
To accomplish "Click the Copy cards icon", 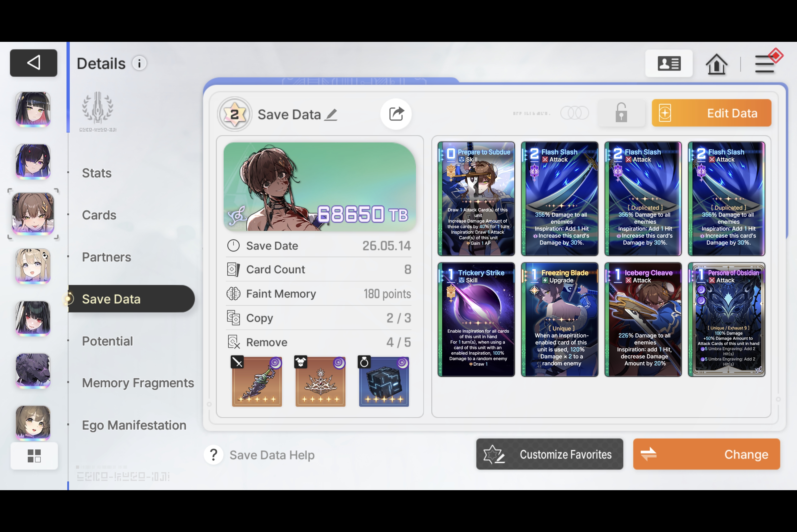I will pyautogui.click(x=233, y=318).
